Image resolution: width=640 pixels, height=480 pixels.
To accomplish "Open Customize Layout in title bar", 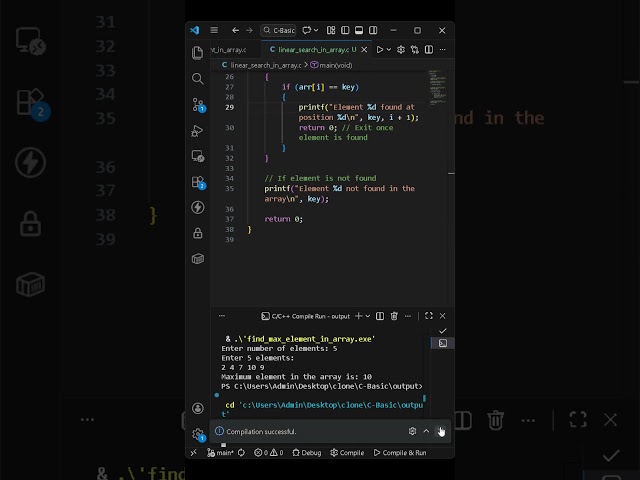I will pos(331,30).
